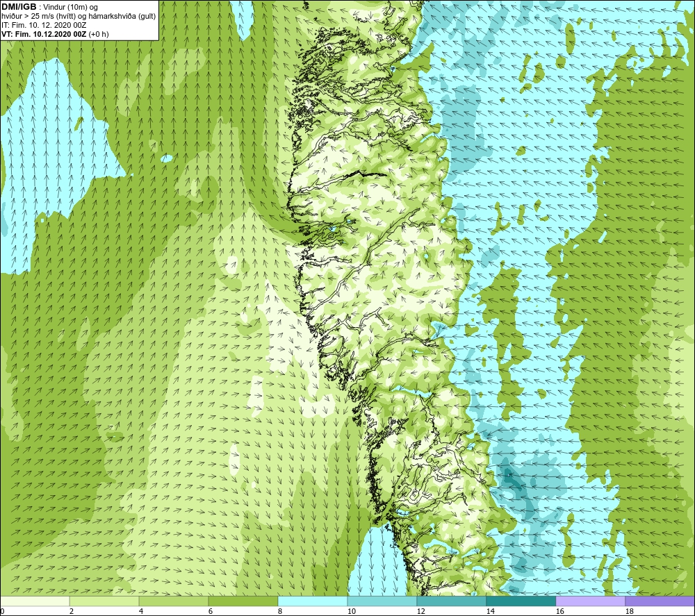Click the legend scale label '4'

(x=141, y=612)
